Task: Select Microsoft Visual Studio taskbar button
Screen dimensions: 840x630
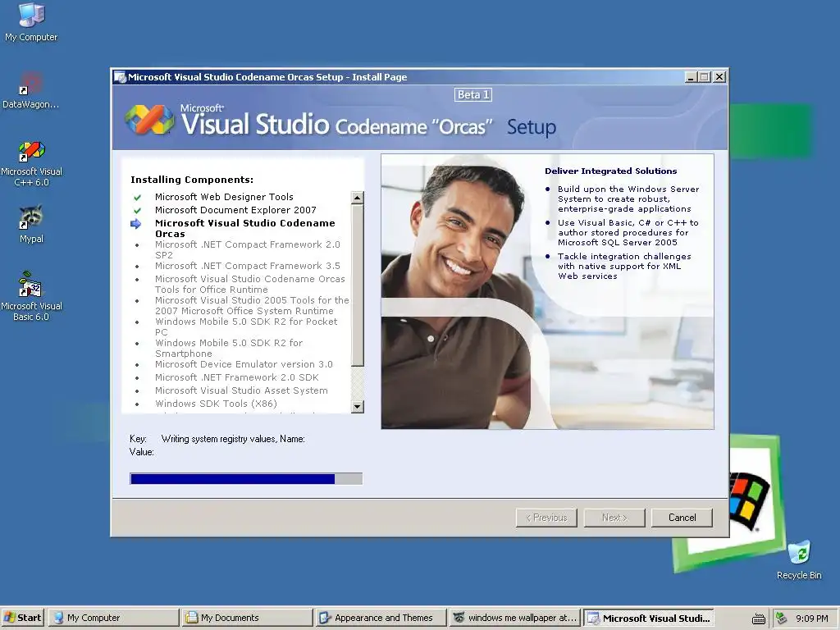Action: 649,618
